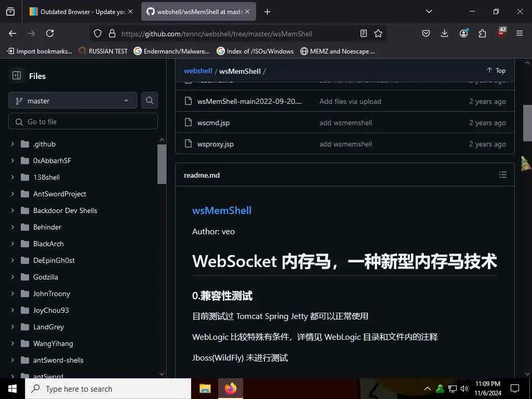Open the Index of /ISOs/Windows bookmark
Viewport: 532px width, 399px height.
tap(255, 51)
